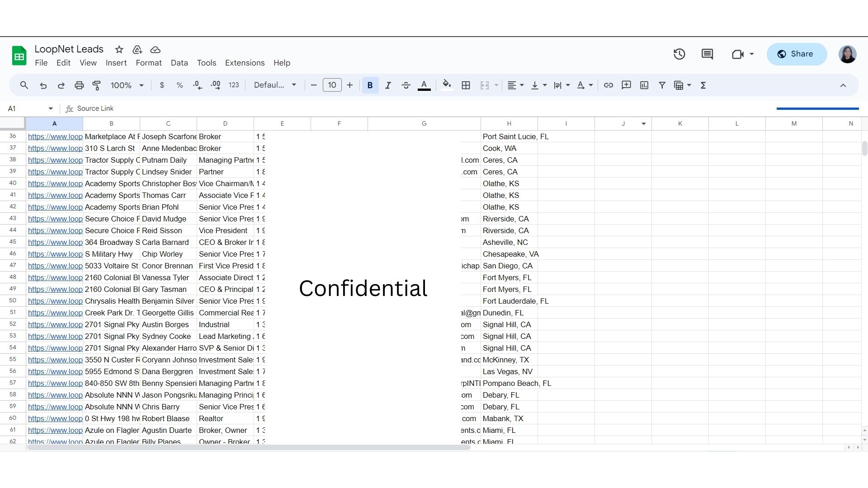Click the borders grid icon

pyautogui.click(x=466, y=85)
